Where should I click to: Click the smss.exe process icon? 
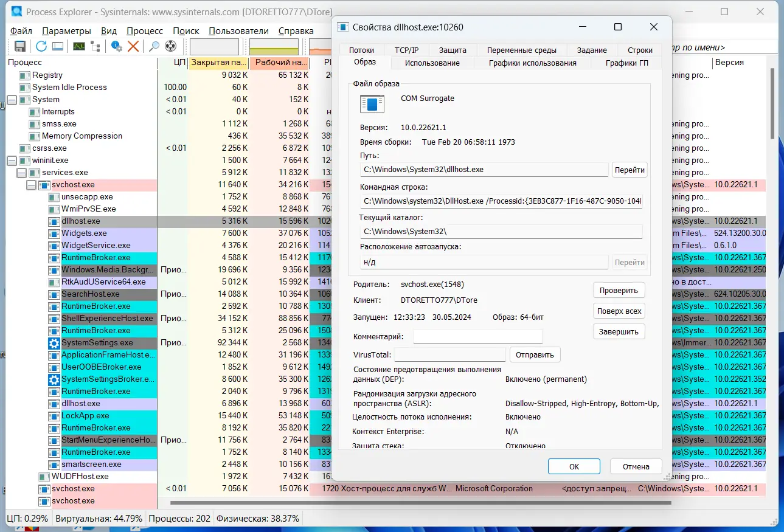pos(34,124)
